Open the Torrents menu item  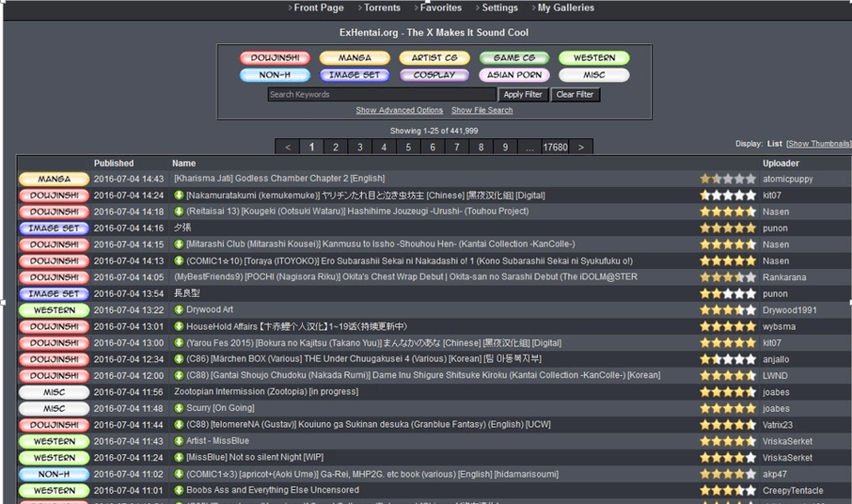point(381,8)
